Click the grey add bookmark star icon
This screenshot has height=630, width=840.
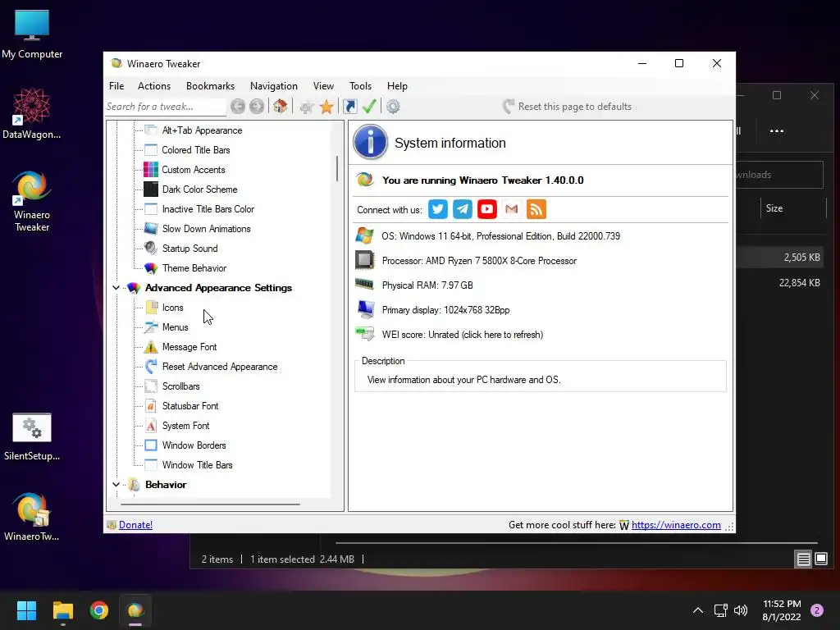[307, 107]
